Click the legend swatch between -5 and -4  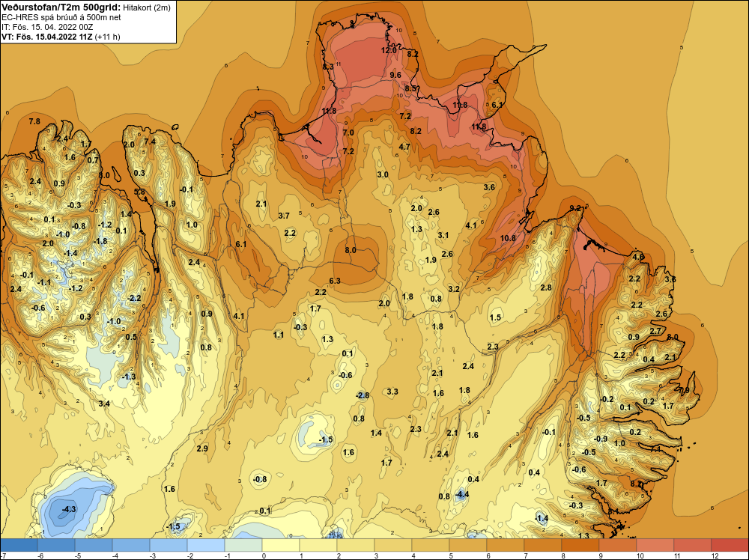click(94, 545)
